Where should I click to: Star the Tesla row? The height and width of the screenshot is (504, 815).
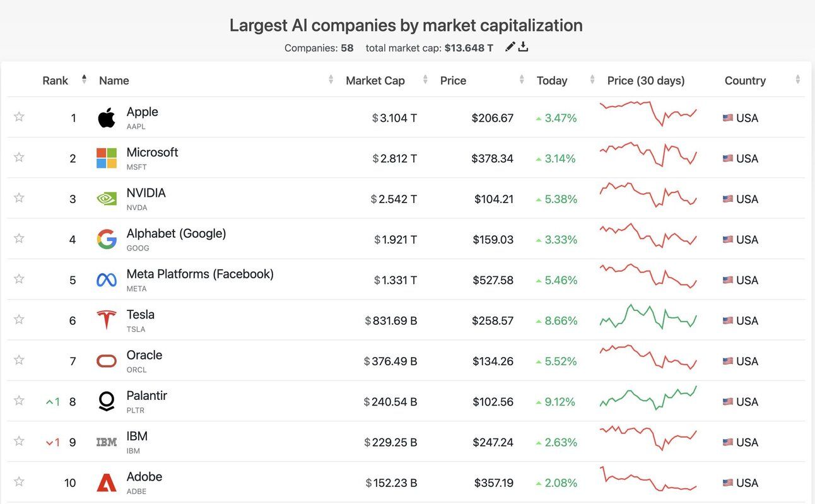click(x=19, y=319)
